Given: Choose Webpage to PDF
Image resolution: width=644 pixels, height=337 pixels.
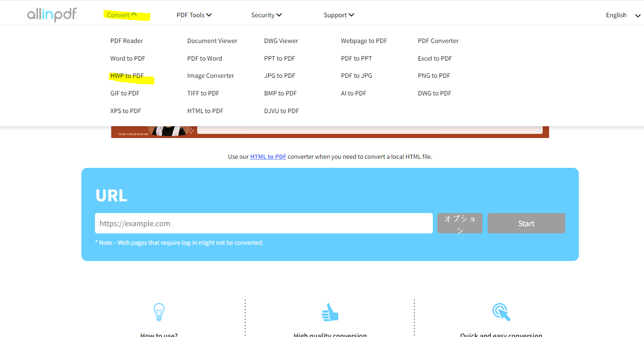Looking at the screenshot, I should point(364,40).
